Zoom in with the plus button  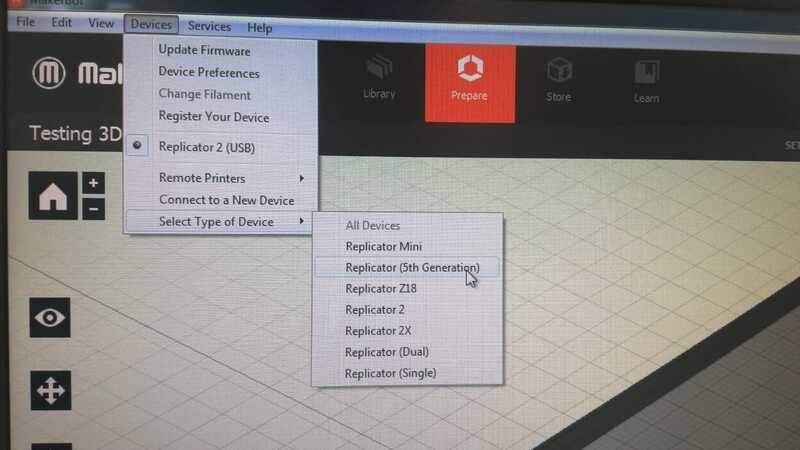pyautogui.click(x=93, y=183)
